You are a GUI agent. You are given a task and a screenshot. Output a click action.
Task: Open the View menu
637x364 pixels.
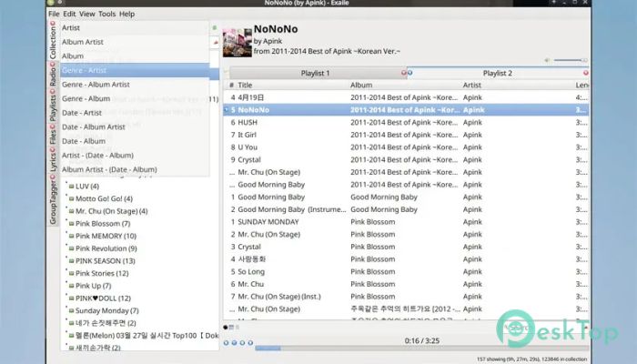pos(87,14)
